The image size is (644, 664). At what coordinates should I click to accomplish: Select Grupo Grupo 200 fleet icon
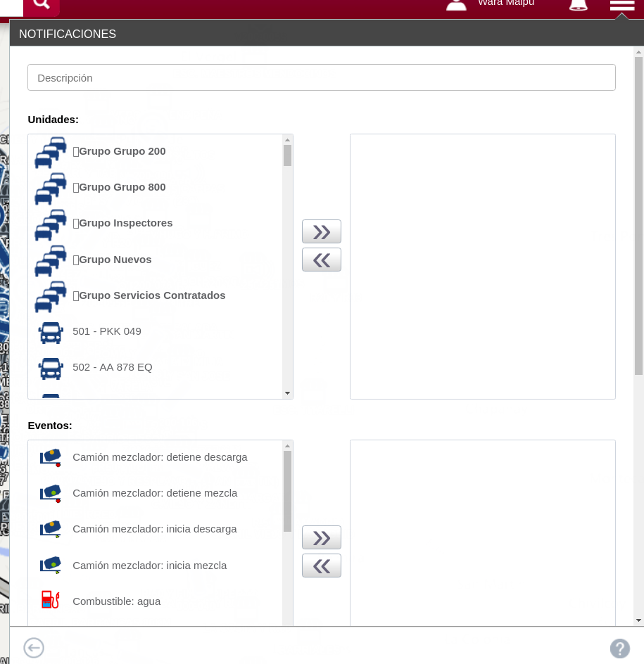click(x=51, y=152)
